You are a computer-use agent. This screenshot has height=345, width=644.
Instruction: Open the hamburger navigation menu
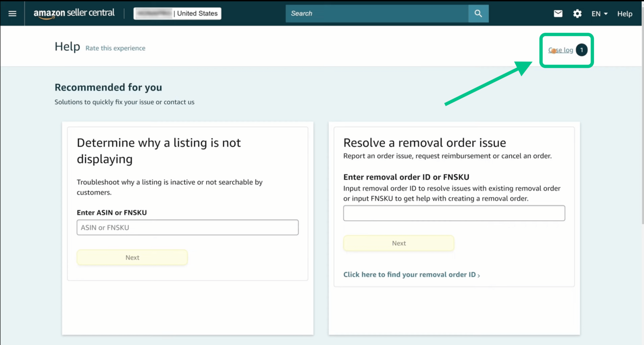coord(12,13)
